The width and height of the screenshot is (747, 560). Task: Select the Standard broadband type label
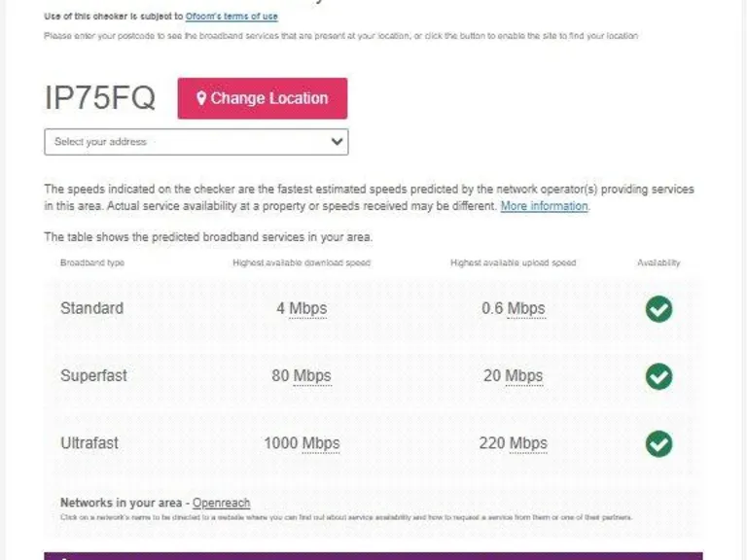[x=91, y=308]
